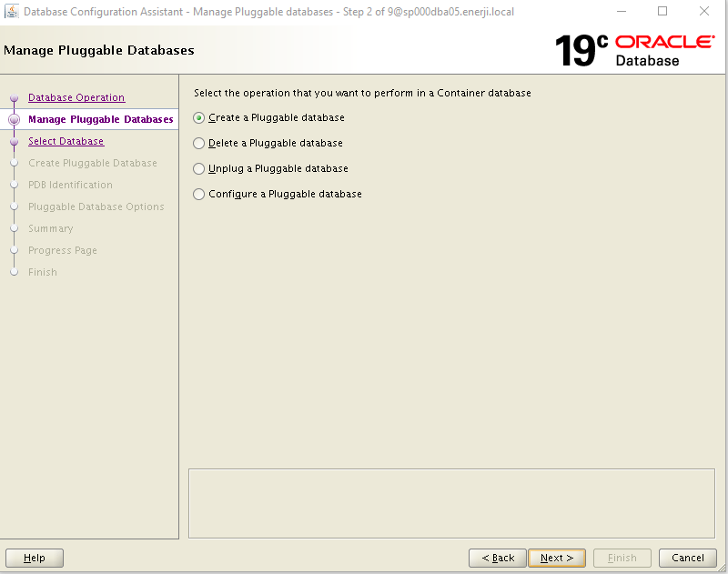Cancel the configuration assistant
The width and height of the screenshot is (728, 574).
click(x=688, y=558)
